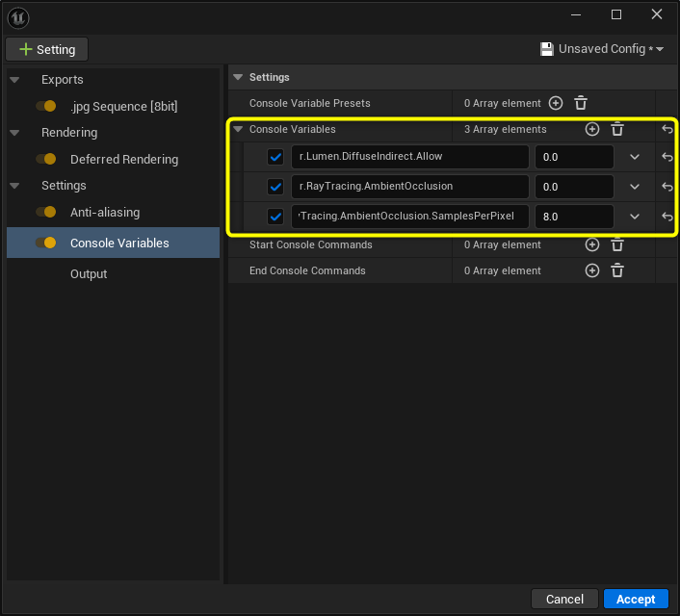Collapse the Console Variables array
680x616 pixels.
pos(238,129)
